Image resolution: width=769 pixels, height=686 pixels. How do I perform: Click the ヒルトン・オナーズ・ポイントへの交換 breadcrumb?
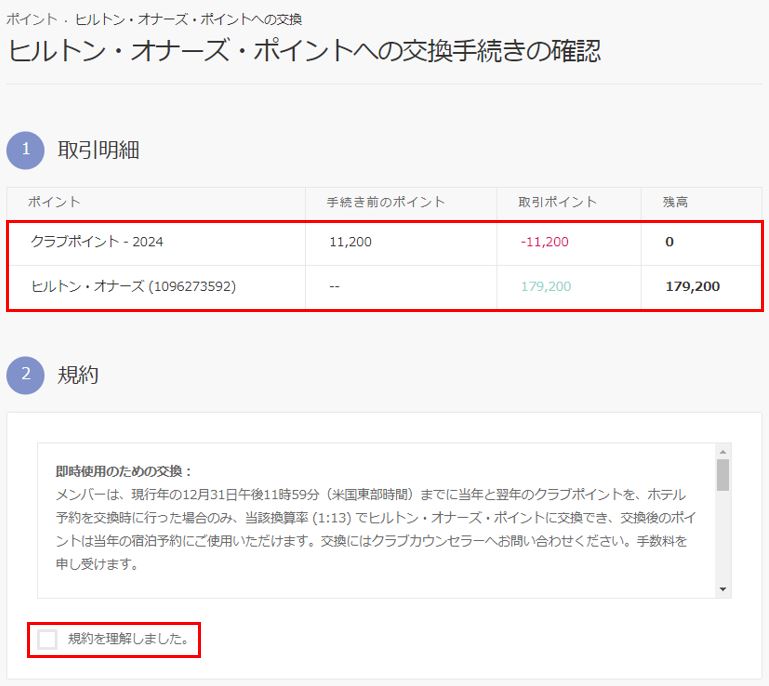[x=188, y=20]
